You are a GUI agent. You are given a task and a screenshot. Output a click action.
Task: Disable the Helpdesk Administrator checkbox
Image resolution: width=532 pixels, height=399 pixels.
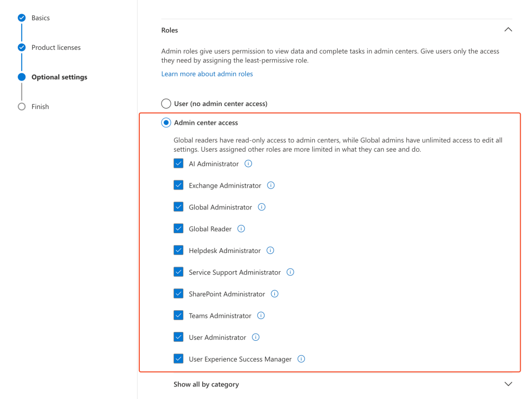point(179,250)
